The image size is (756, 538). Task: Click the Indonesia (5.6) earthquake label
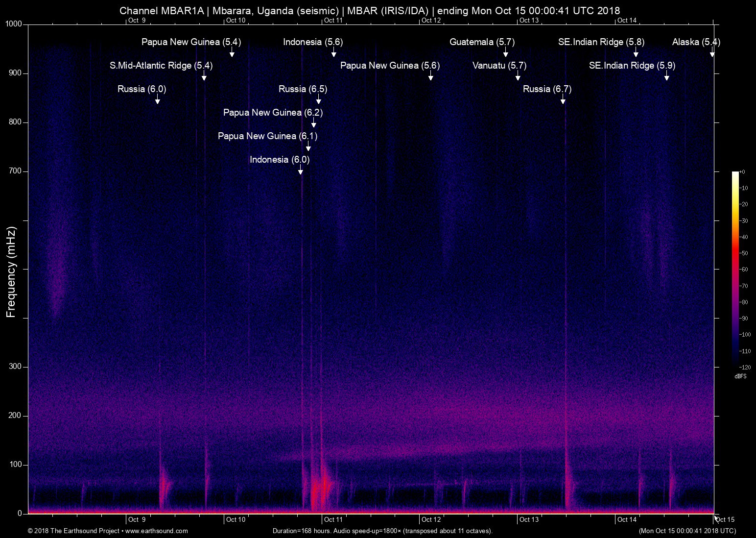312,42
